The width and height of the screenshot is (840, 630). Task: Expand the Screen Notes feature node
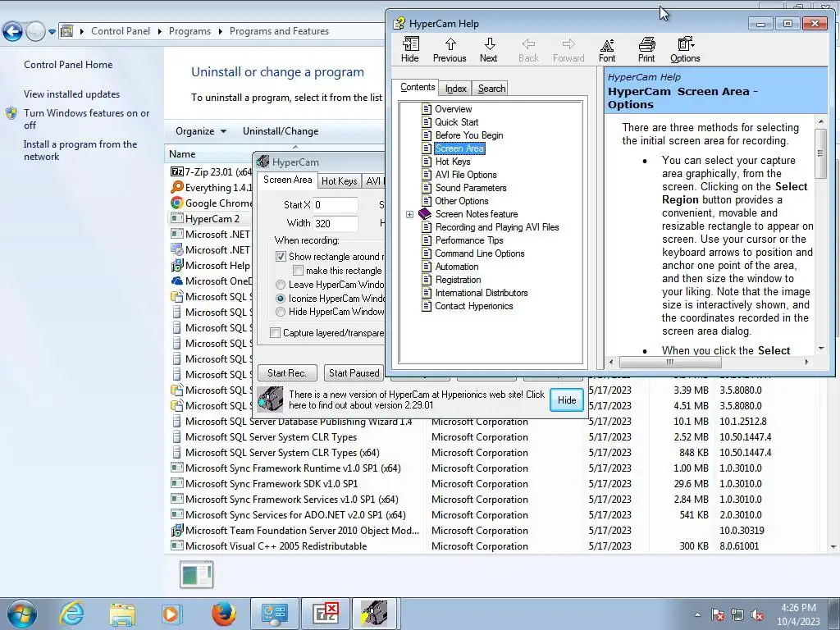point(410,214)
